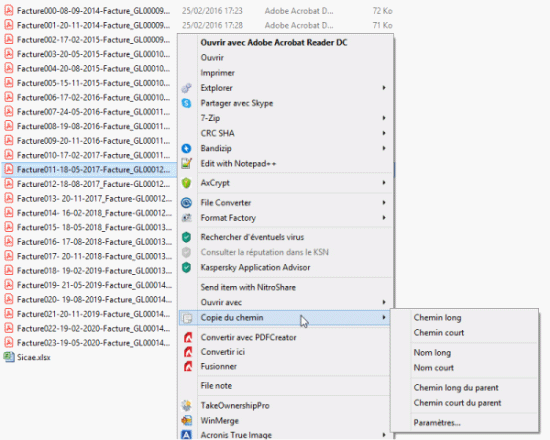Select file Facture001-20-11-2014-Facture_GL00009

coord(93,25)
